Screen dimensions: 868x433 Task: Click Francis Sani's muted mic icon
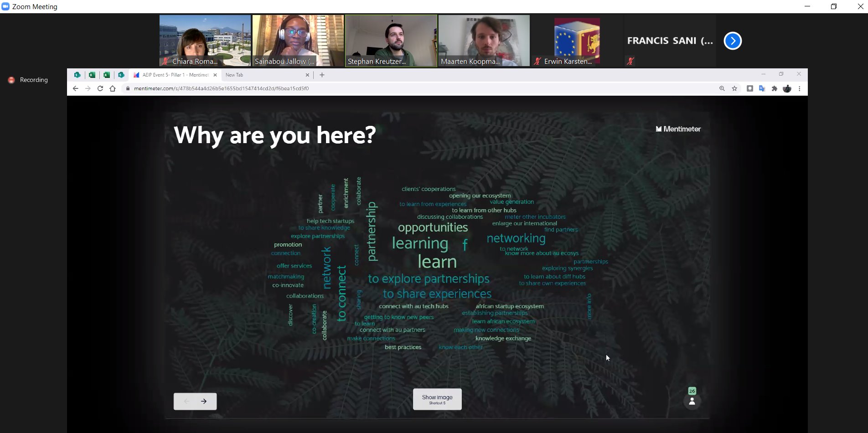[x=630, y=61]
